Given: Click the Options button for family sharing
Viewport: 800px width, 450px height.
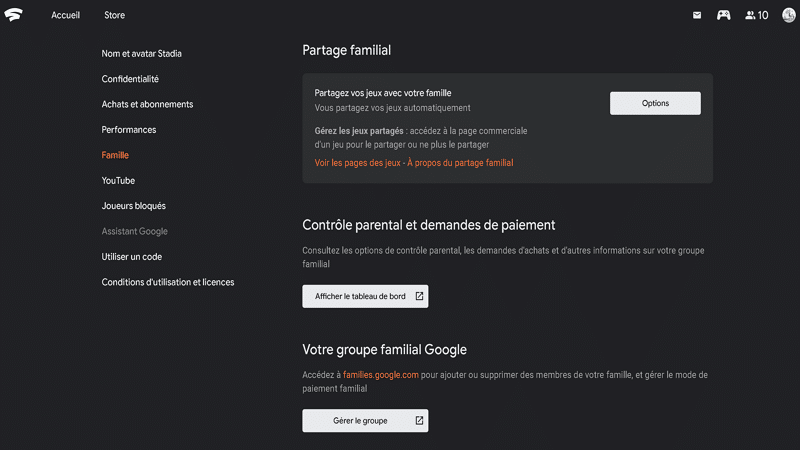Looking at the screenshot, I should point(655,103).
